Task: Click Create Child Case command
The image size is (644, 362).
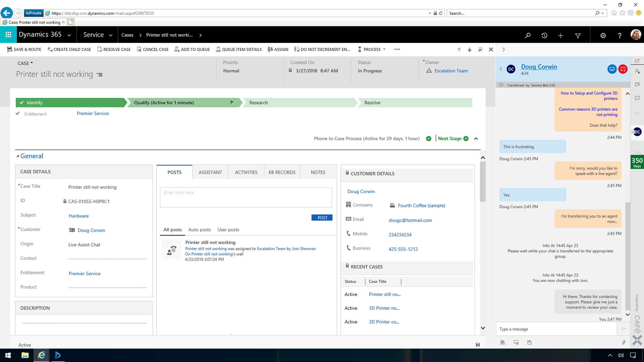Action: tap(69, 50)
